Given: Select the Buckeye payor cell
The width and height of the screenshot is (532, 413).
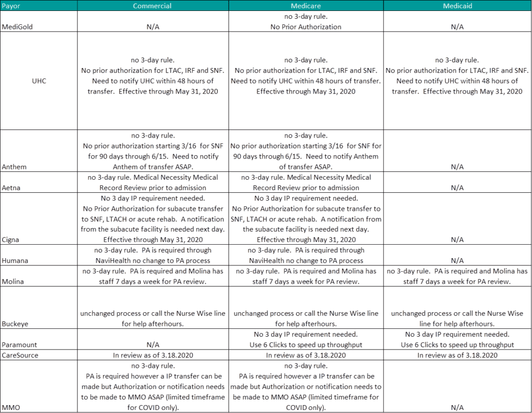Looking at the screenshot, I should pos(17,324).
